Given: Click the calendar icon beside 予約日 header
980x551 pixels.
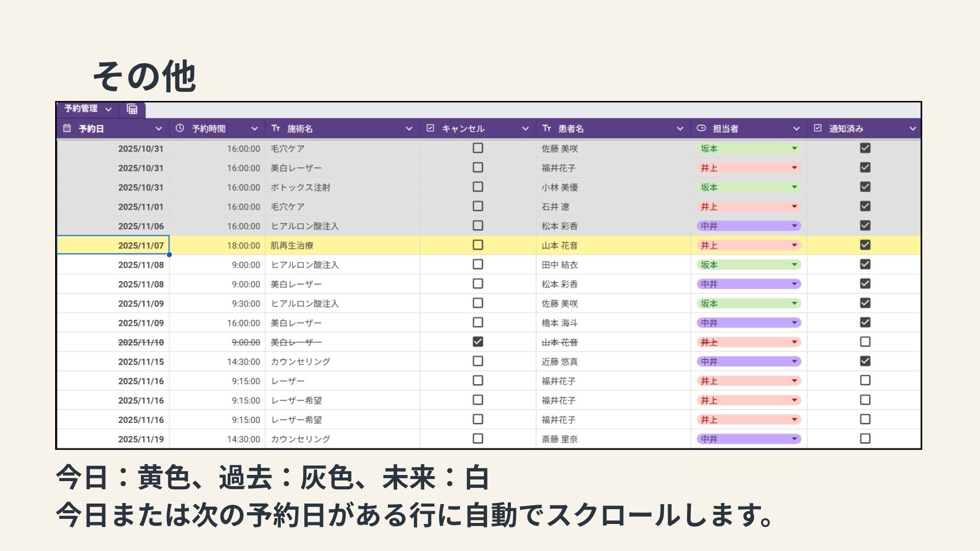Looking at the screenshot, I should coord(67,128).
